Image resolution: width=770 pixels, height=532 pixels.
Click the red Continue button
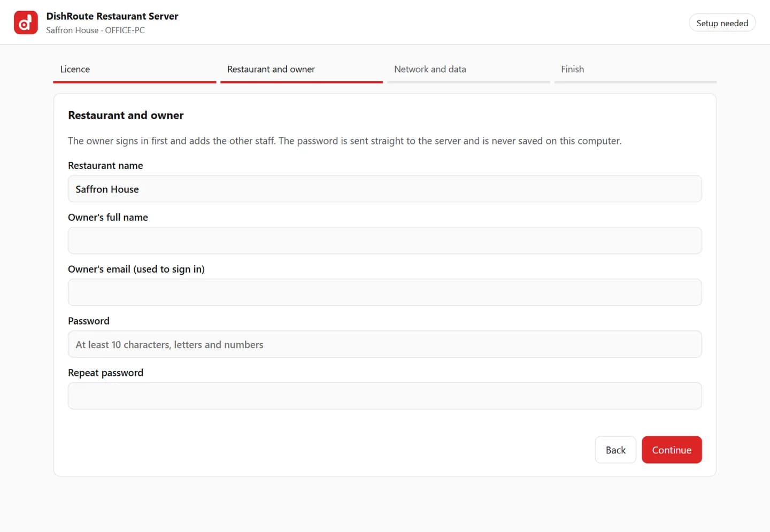click(672, 450)
